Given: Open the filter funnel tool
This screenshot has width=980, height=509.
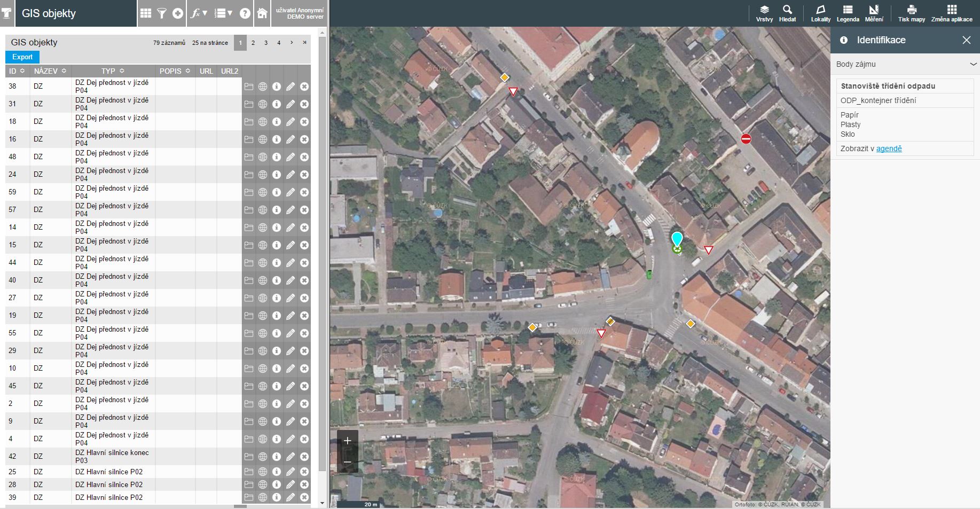Looking at the screenshot, I should [161, 13].
